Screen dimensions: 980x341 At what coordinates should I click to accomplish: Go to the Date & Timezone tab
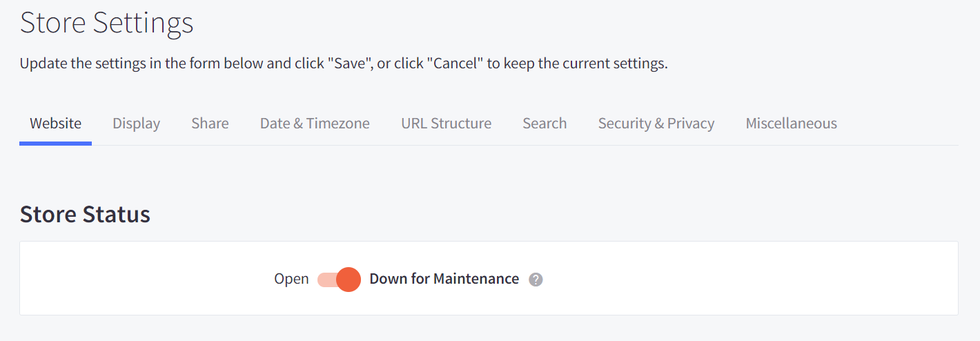[315, 124]
